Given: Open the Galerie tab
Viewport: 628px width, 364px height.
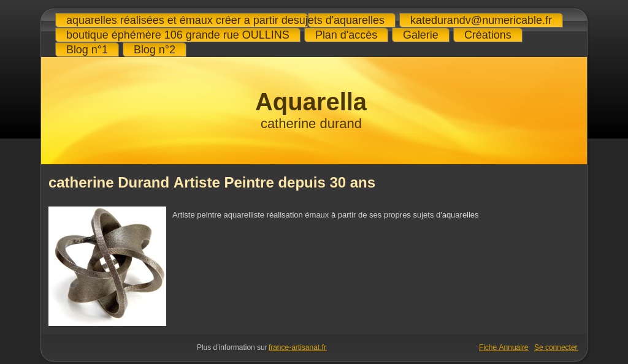Looking at the screenshot, I should [x=421, y=35].
